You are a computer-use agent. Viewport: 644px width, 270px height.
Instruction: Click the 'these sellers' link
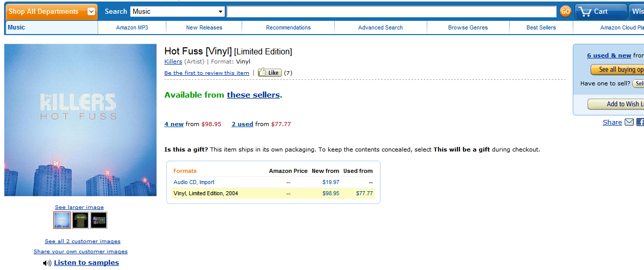pyautogui.click(x=253, y=95)
